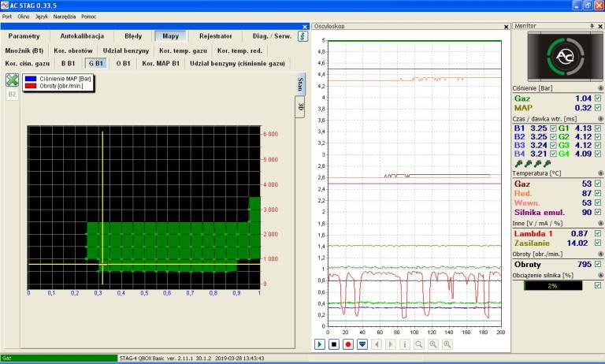Screen dimensions: 605x364
Task: Click the blue Ciśnienie MAP legend swatch
Action: 31,79
